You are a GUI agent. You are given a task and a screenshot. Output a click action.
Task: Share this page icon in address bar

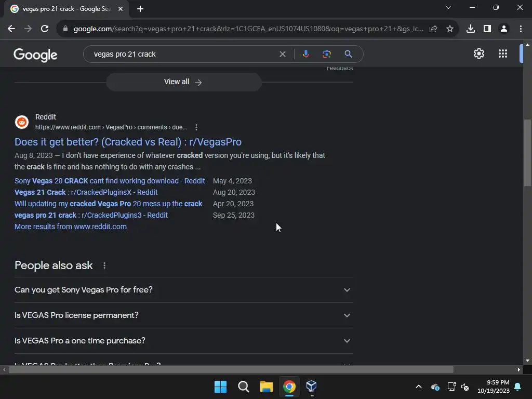point(433,29)
